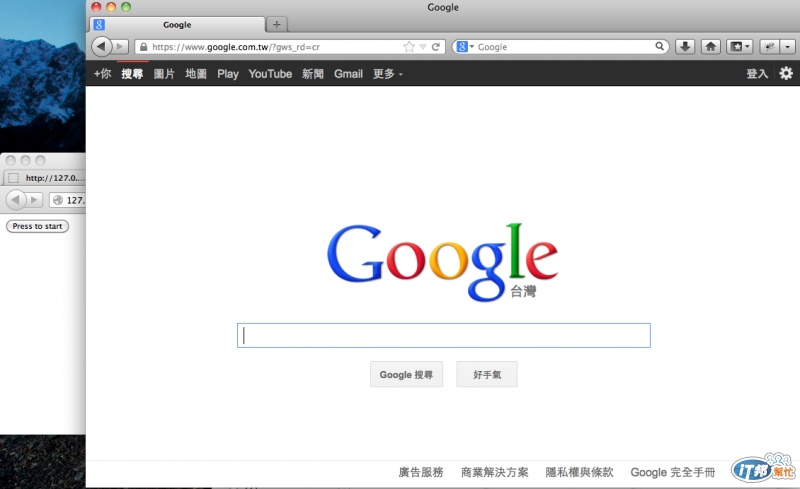Click Firefox forward arrow button
Viewport: 800px width, 489px height.
click(120, 47)
